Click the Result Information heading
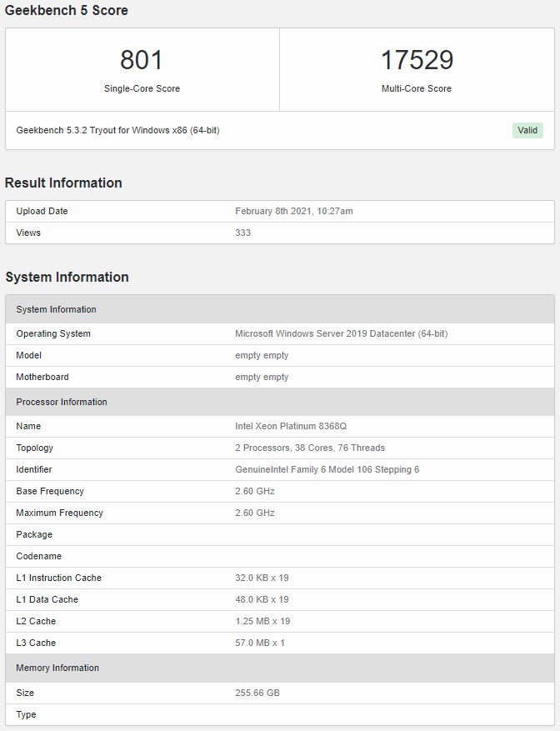 click(x=63, y=183)
